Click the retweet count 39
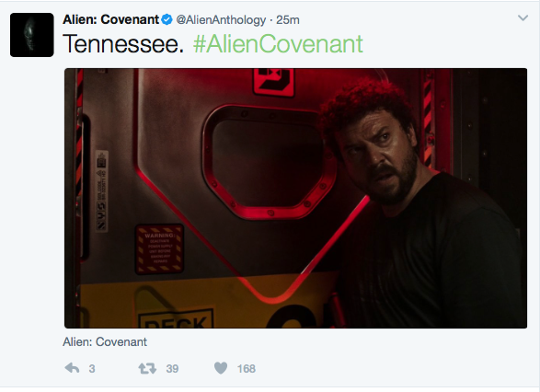Image resolution: width=540 pixels, height=392 pixels. (172, 369)
